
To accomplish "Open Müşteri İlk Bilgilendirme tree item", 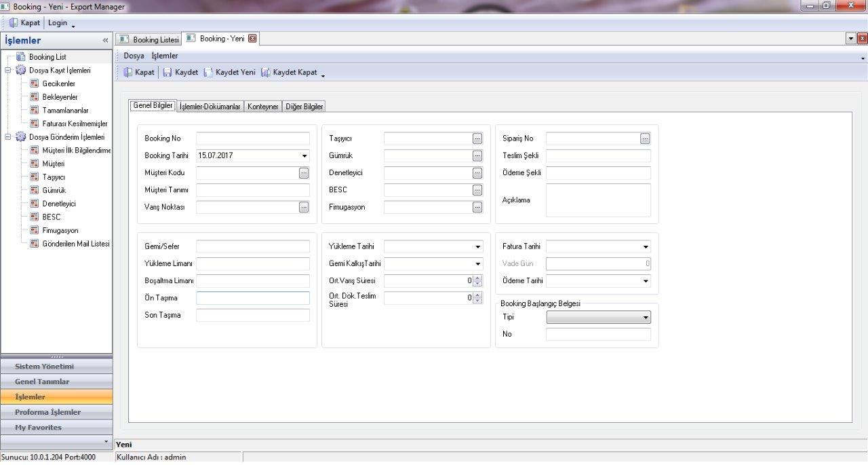I will (71, 150).
